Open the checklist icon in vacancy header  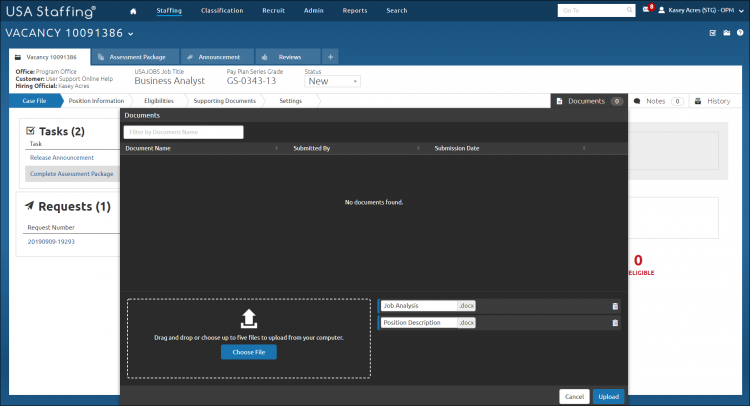[713, 33]
